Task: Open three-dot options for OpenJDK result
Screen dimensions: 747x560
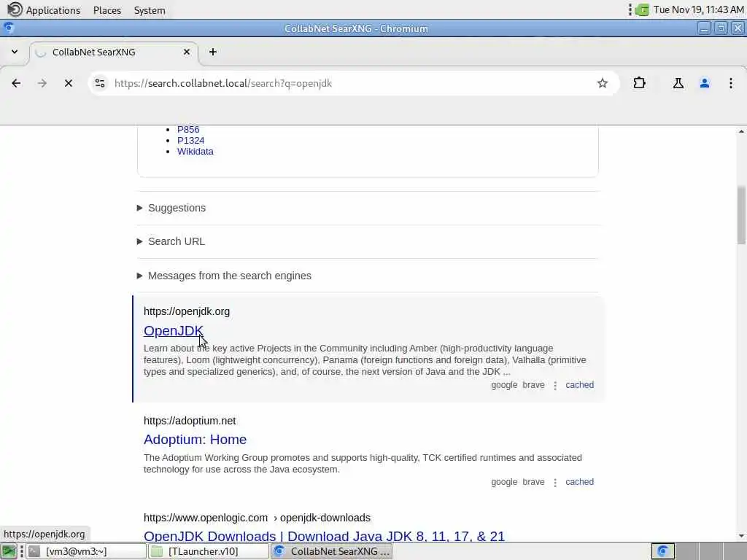Action: [555, 385]
